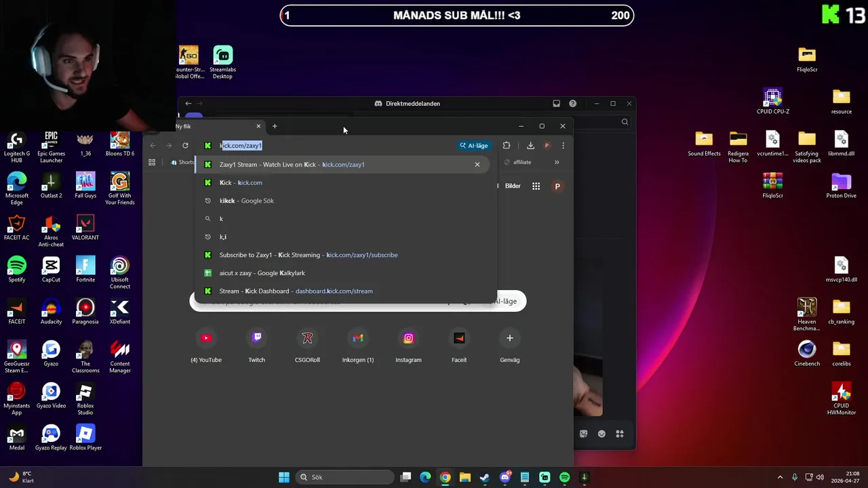
Task: Click Discord search magnifier icon
Action: tap(625, 122)
